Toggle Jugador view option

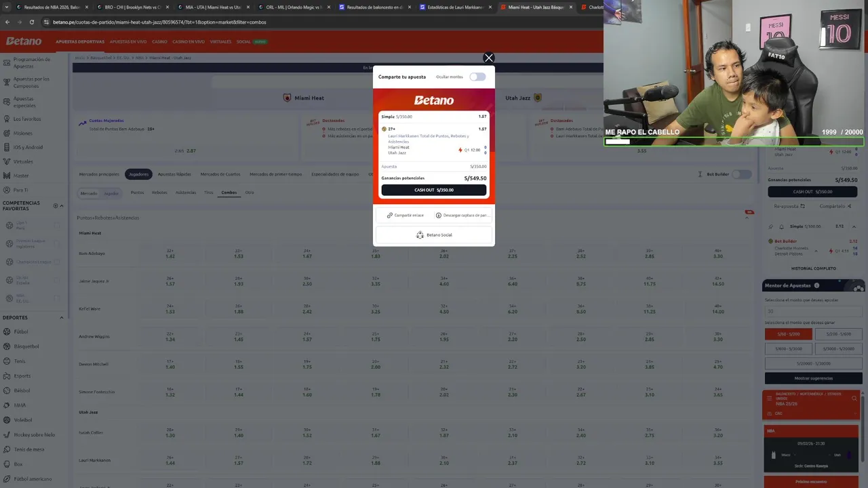pos(111,193)
